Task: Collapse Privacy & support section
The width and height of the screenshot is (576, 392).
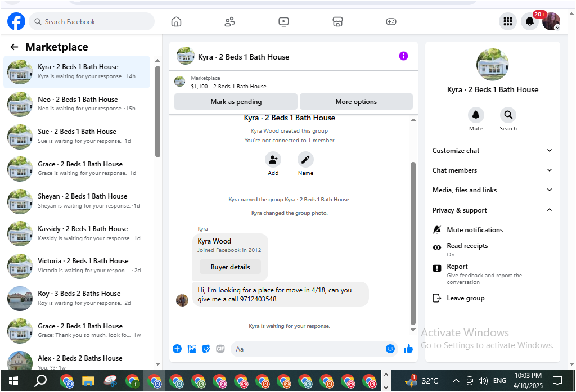Action: (x=492, y=210)
